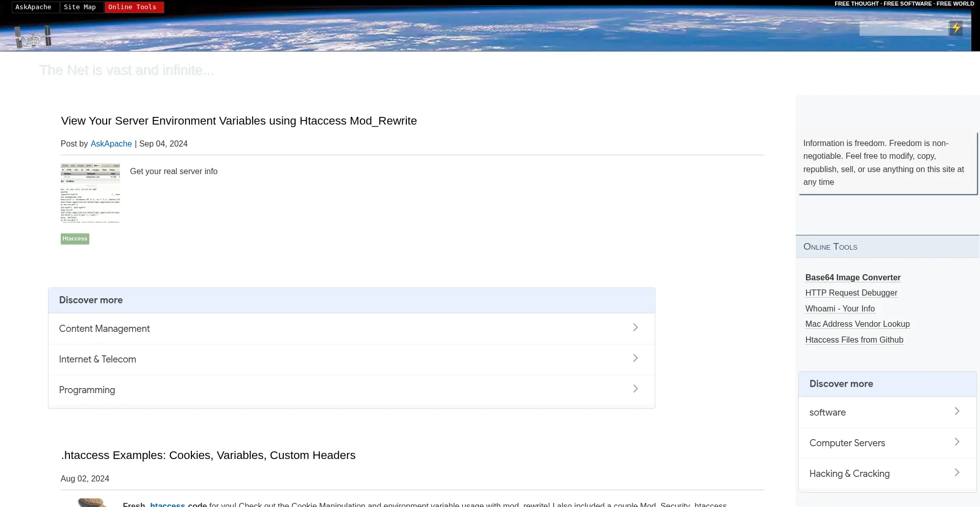Click the 'The Net is vast and infinite' tagline
The image size is (980, 507).
click(x=127, y=70)
